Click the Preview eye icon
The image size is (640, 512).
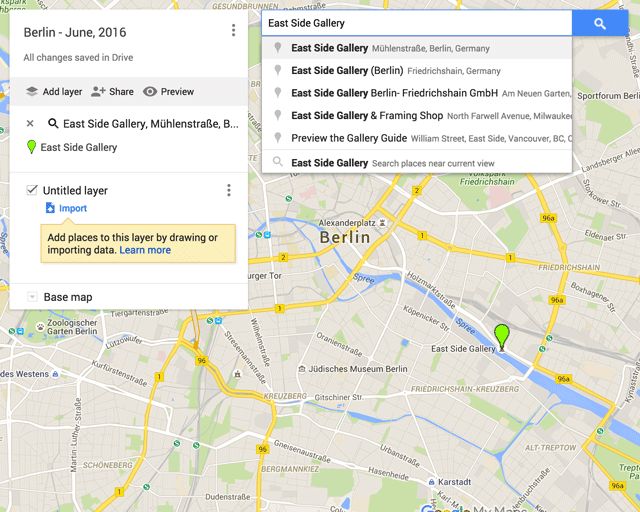pyautogui.click(x=150, y=91)
